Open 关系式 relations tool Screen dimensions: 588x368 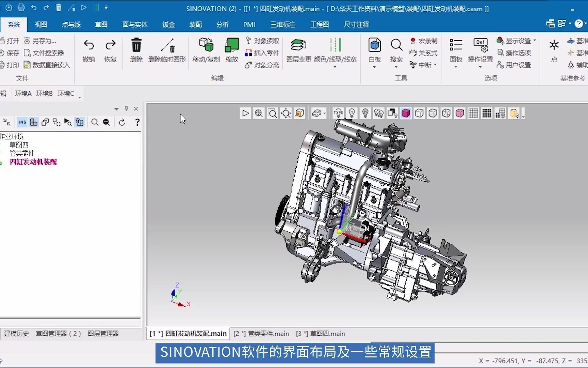point(423,53)
